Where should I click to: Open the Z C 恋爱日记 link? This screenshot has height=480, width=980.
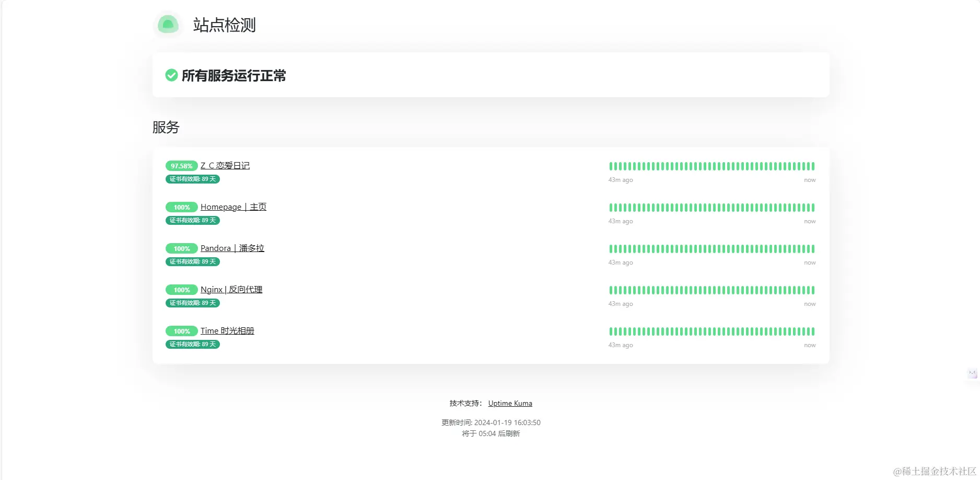tap(225, 166)
